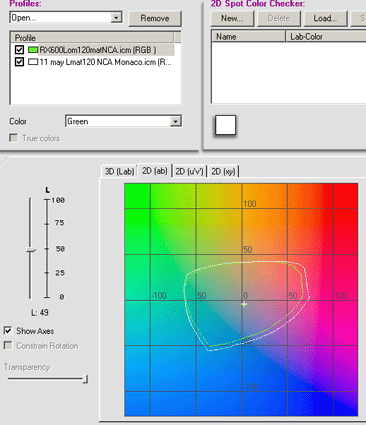
Task: Click the Load... spot color button
Action: [x=325, y=18]
